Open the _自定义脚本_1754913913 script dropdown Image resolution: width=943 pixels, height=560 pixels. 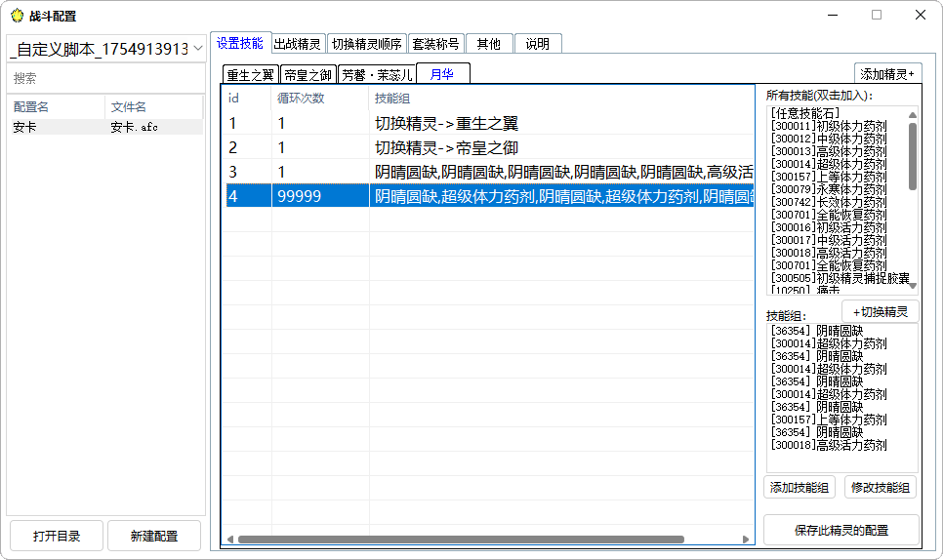coord(106,49)
